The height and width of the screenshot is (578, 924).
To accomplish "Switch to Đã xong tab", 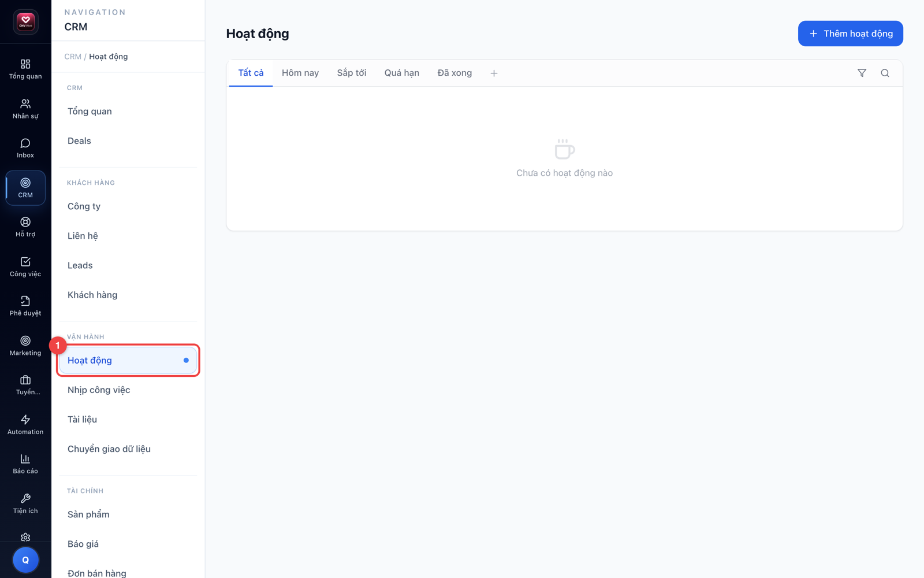I will point(454,73).
